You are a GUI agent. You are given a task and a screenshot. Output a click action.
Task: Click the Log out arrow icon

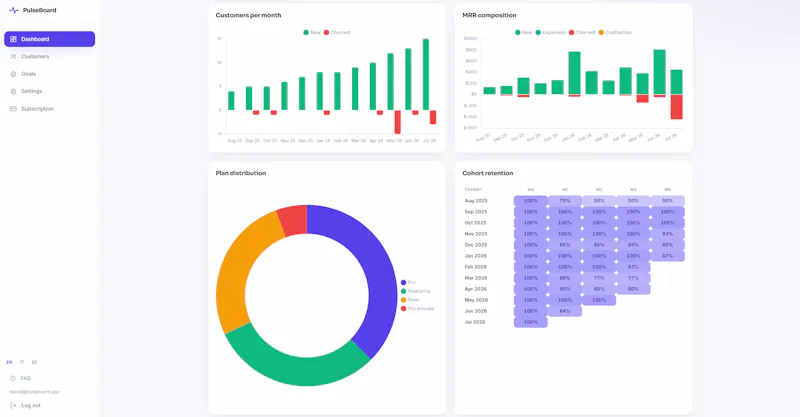click(x=13, y=405)
